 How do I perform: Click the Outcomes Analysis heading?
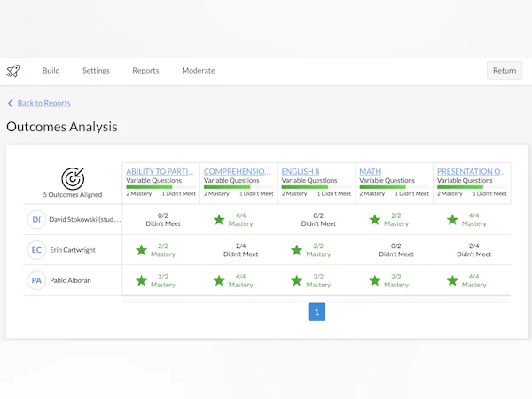(x=62, y=127)
